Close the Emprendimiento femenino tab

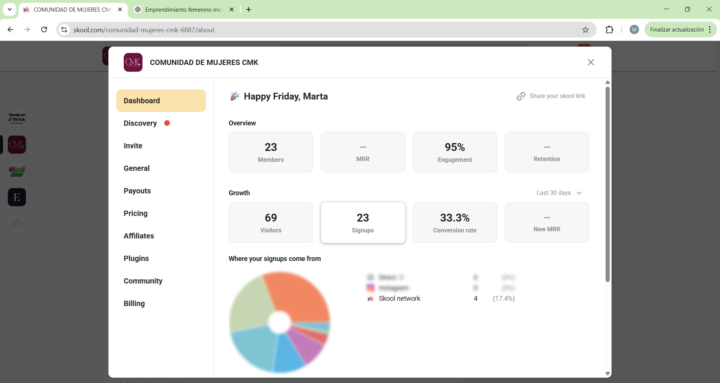click(x=231, y=10)
